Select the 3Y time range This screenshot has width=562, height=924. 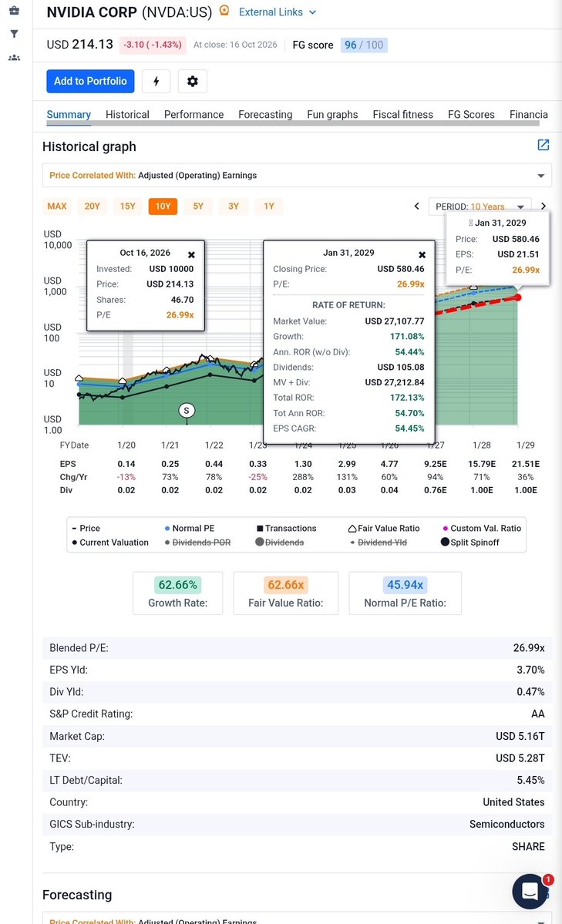[x=234, y=207]
